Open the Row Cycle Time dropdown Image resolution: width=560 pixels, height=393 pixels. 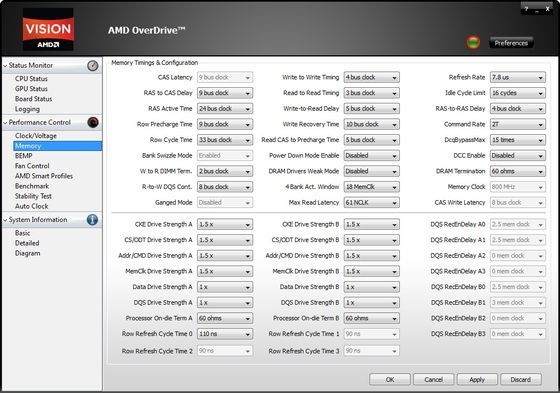[x=225, y=140]
